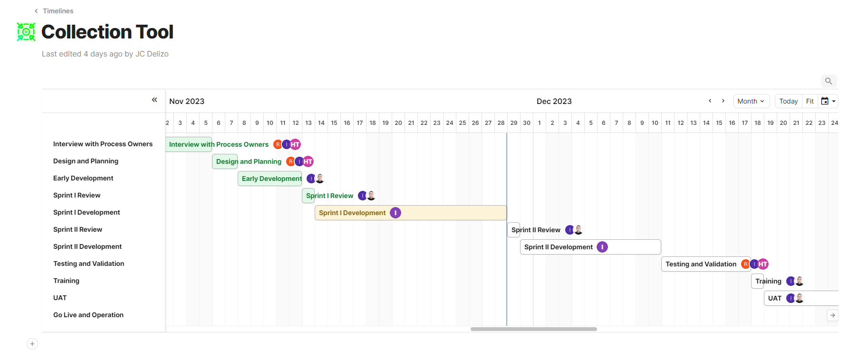This screenshot has height=359, width=868.
Task: Click the add plus icon below the list
Action: (x=32, y=344)
